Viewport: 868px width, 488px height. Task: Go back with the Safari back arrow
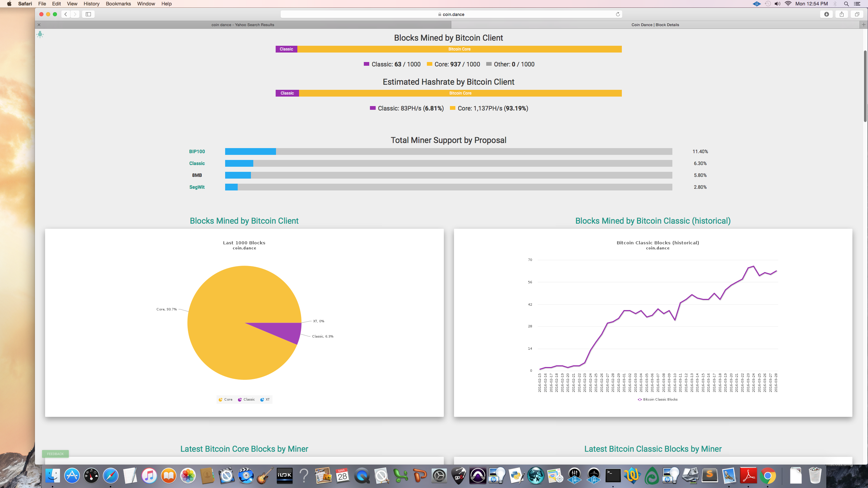pyautogui.click(x=66, y=14)
